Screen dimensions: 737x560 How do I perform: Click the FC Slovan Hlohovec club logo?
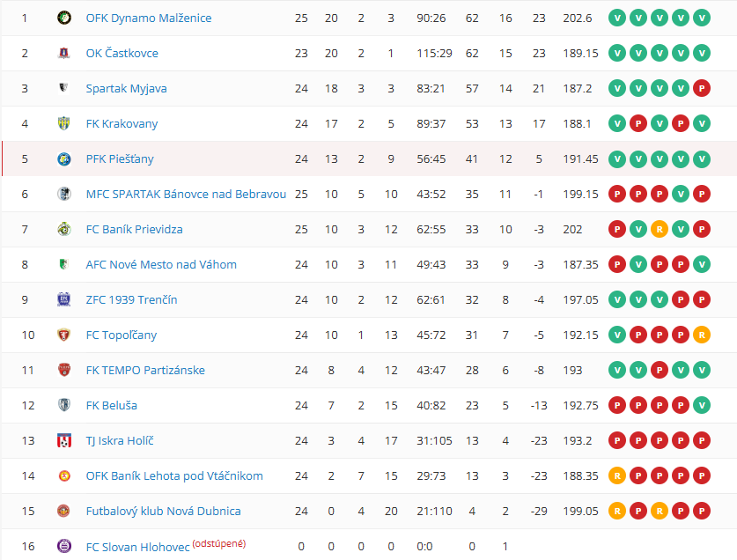point(64,547)
